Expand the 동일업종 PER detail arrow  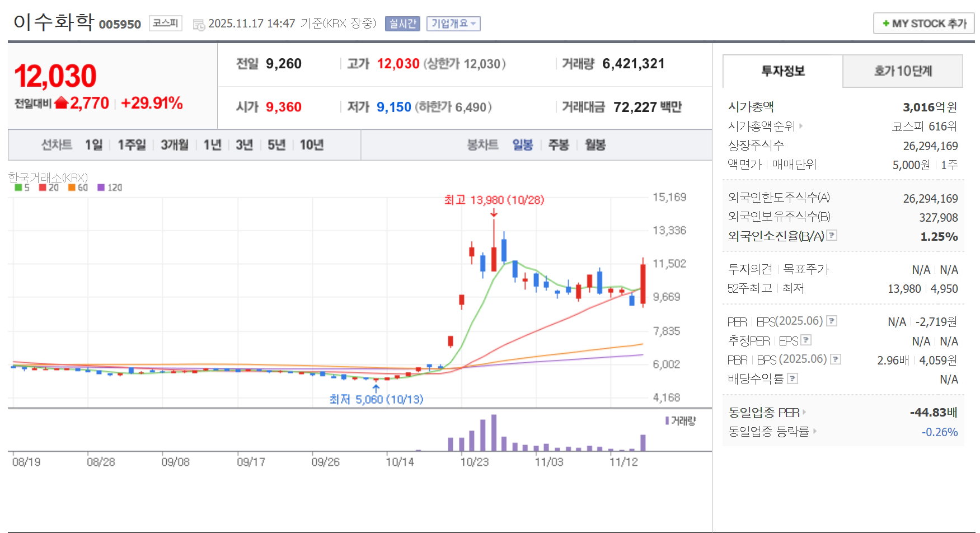tap(805, 413)
